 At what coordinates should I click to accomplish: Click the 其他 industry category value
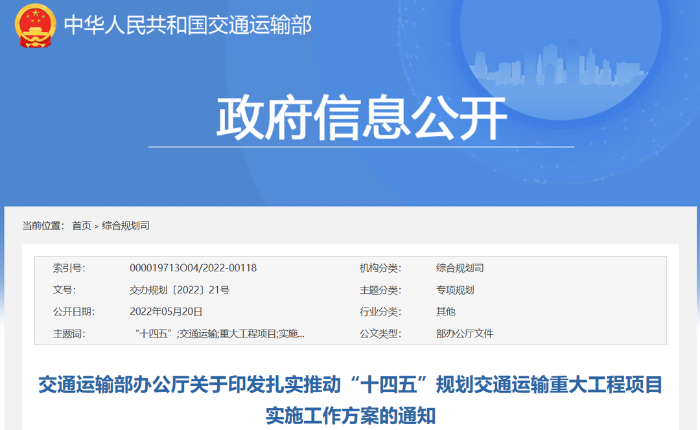pos(445,312)
